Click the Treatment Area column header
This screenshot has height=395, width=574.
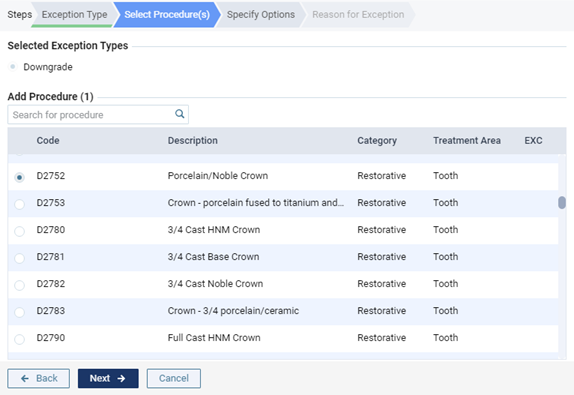[467, 141]
